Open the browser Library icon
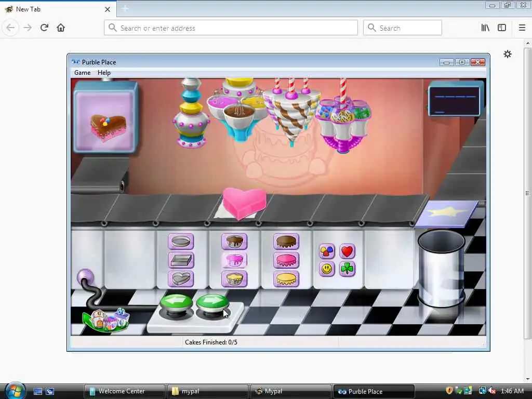The image size is (532, 399). point(485,28)
